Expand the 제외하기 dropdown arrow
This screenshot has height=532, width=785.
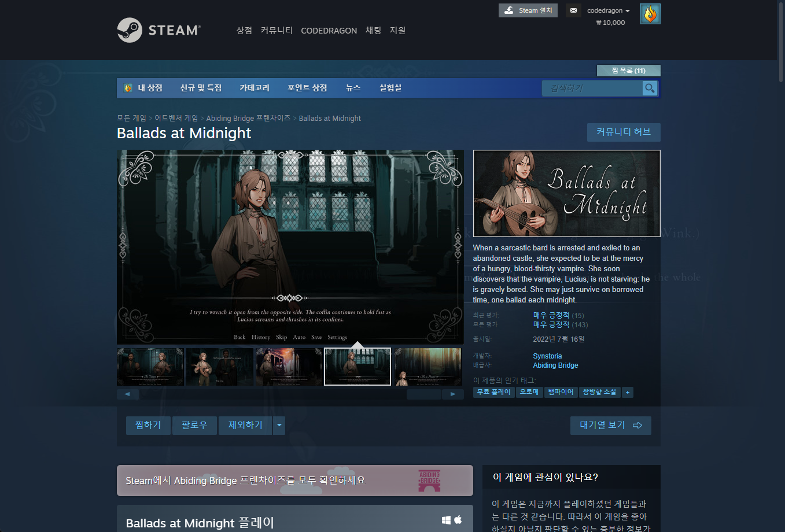(279, 426)
